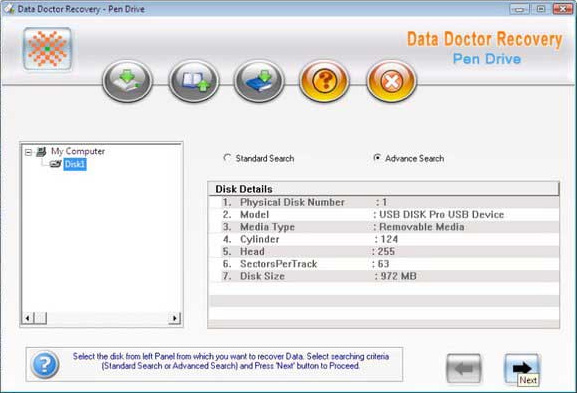Click the 972 MB disk size value

click(399, 276)
